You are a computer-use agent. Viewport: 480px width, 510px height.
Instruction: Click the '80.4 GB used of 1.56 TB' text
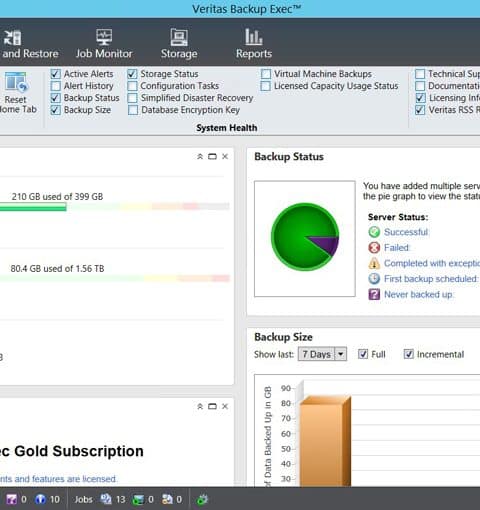coord(57,269)
